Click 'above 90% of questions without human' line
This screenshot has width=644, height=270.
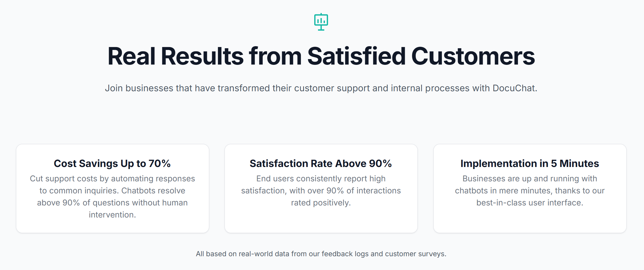[112, 203]
